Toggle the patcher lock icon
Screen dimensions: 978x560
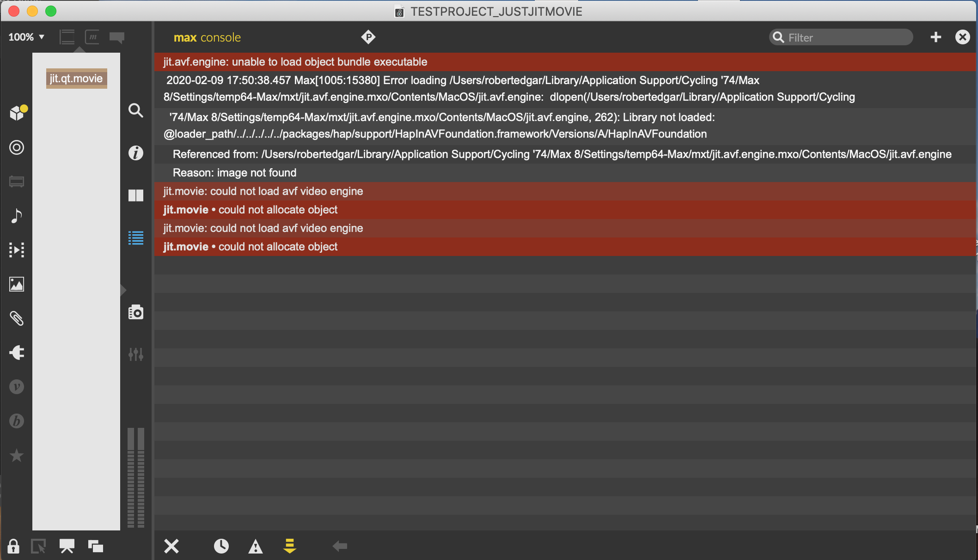(13, 546)
